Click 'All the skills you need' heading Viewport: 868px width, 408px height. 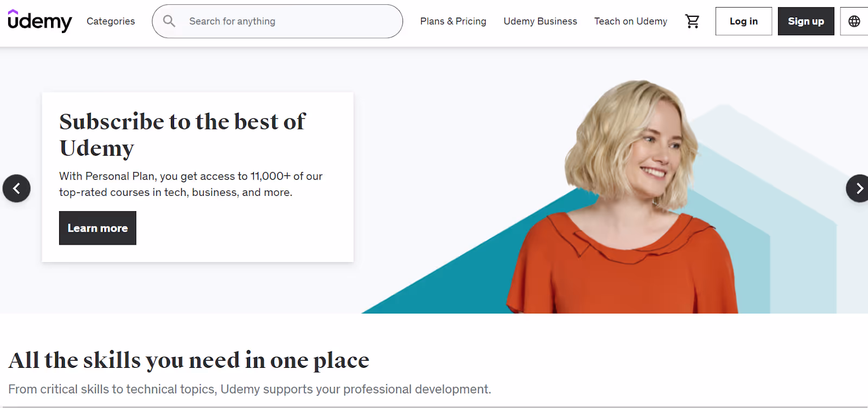click(189, 360)
